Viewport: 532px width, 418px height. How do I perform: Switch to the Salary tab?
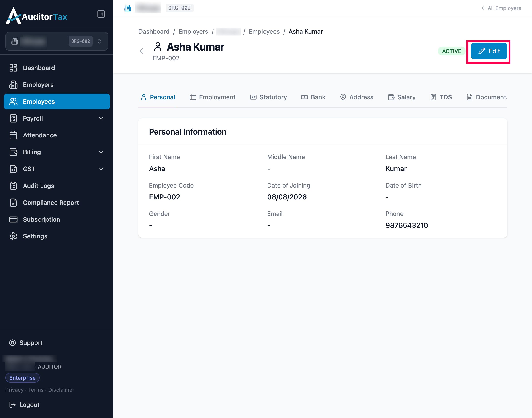point(402,97)
